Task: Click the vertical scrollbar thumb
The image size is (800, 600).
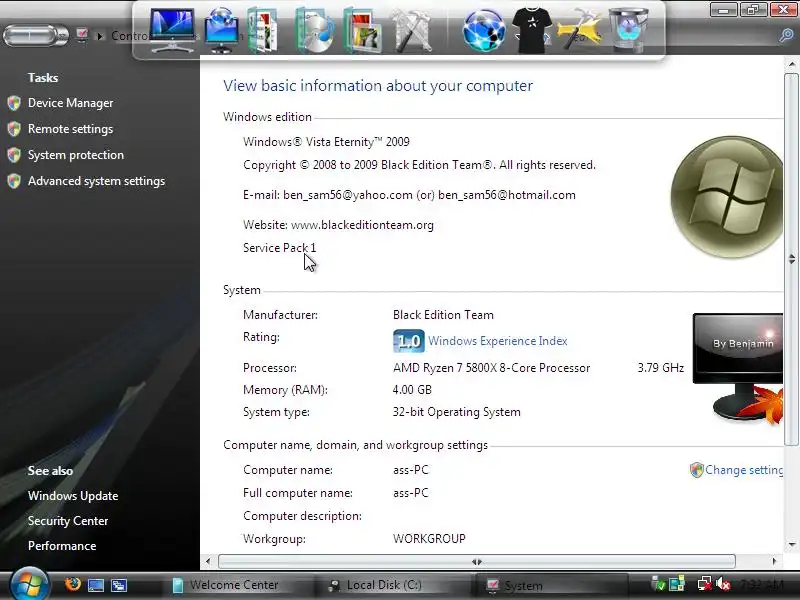Action: (791, 259)
